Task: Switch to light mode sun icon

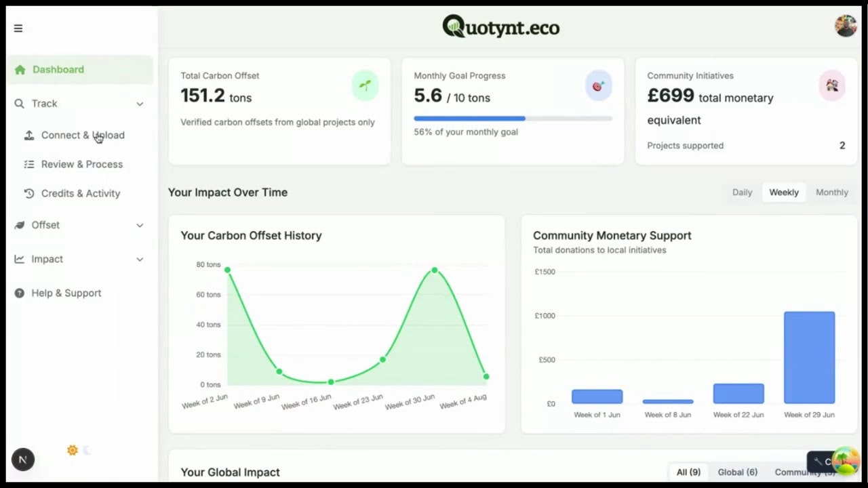Action: pos(73,450)
